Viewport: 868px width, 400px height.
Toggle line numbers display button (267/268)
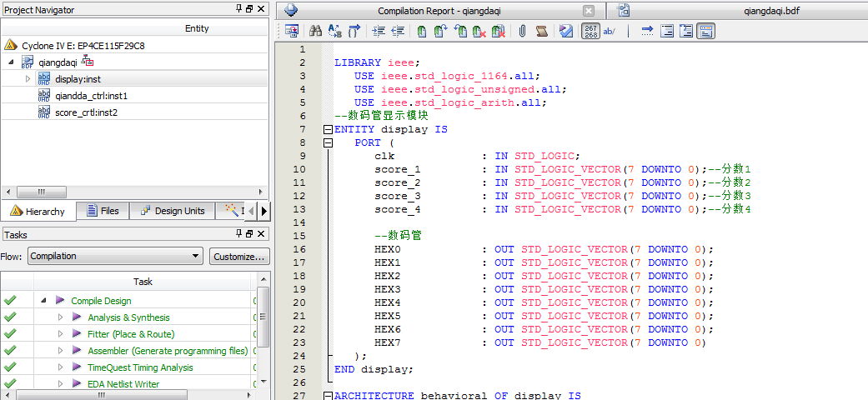tap(590, 32)
